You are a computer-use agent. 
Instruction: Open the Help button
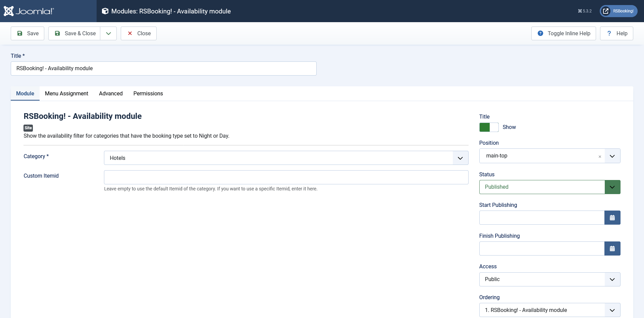(616, 33)
